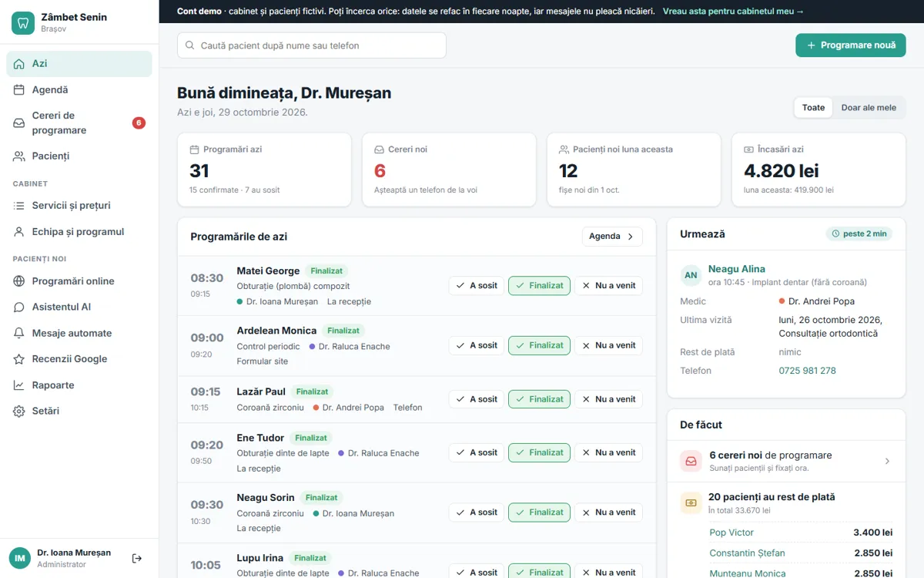924x578 pixels.
Task: Click the red inbox icon beside 6 cereri noi
Action: coord(691,461)
